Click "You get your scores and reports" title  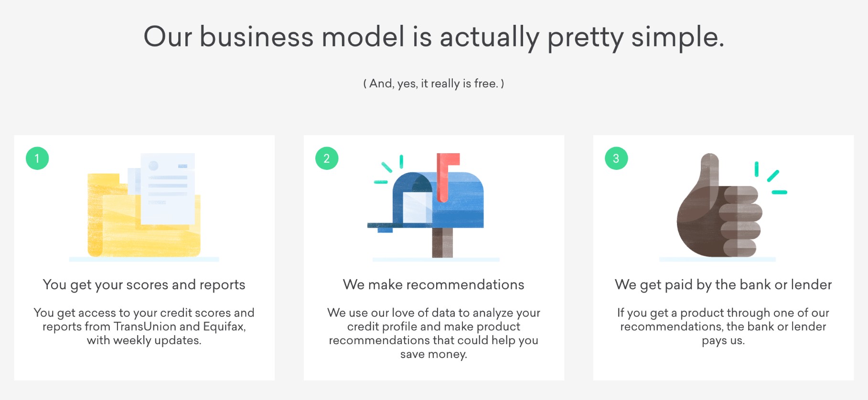144,285
